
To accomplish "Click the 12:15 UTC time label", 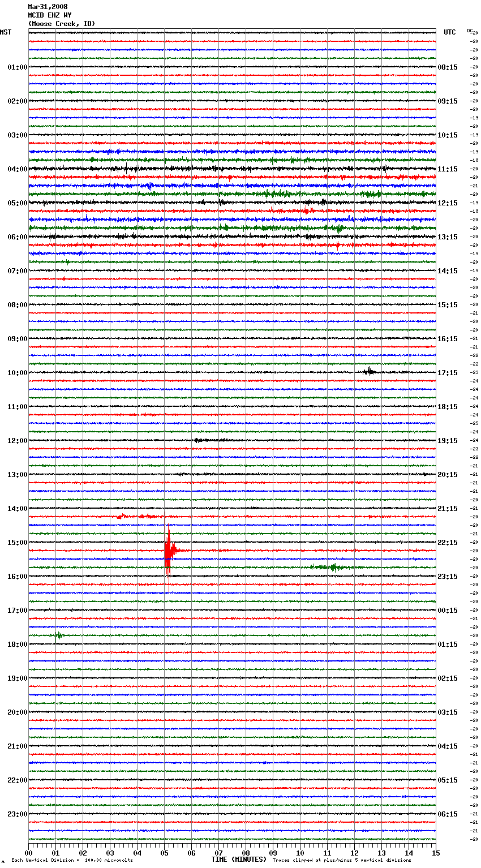I will click(x=448, y=203).
